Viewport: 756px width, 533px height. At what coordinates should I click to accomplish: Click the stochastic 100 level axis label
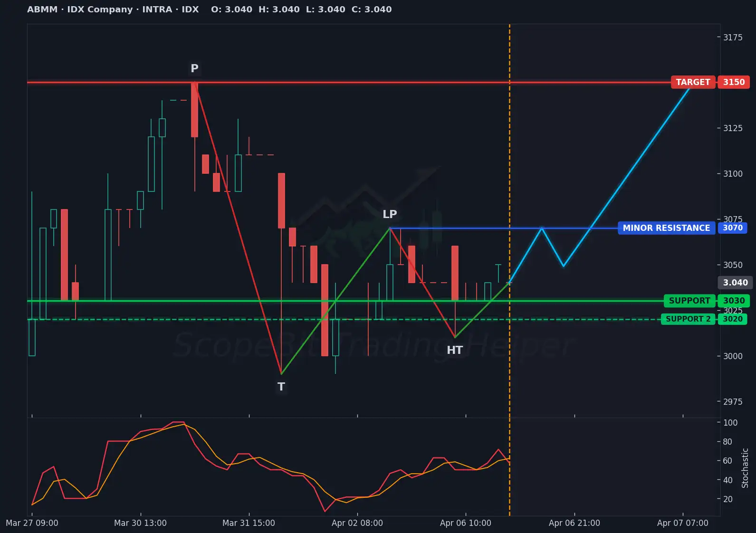pos(730,422)
